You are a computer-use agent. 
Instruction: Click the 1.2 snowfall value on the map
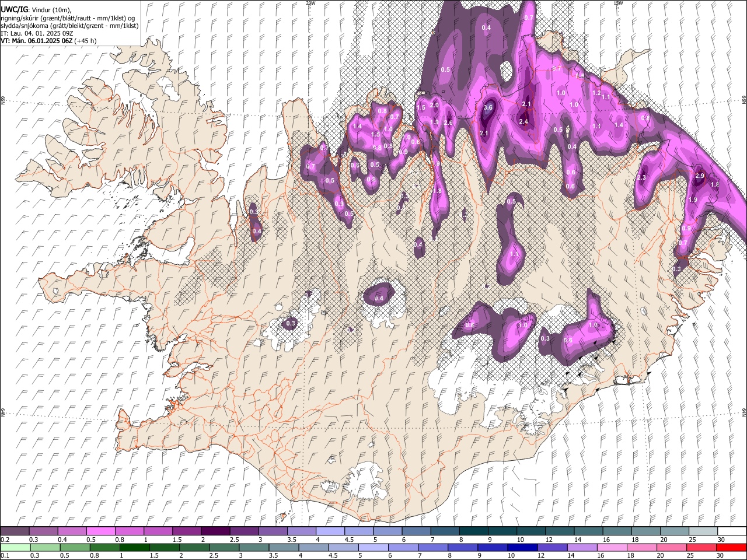[x=596, y=93]
